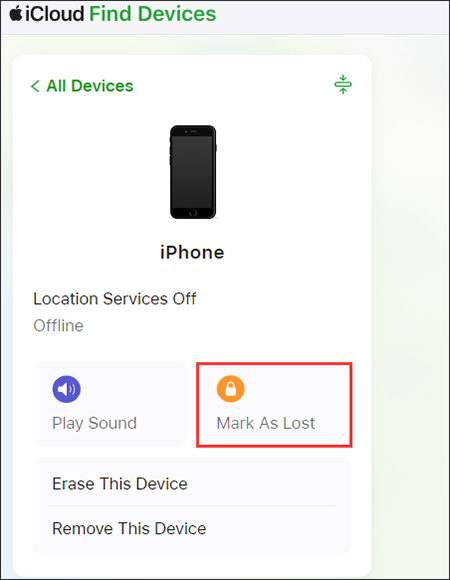The image size is (450, 580).
Task: Click the orange lock icon
Action: pos(230,389)
